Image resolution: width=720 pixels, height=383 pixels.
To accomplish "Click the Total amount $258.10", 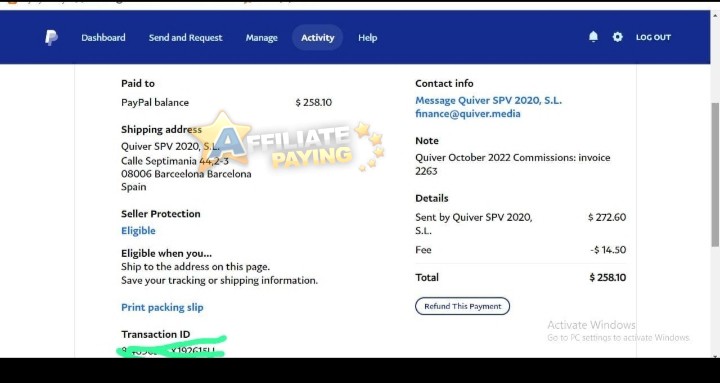I will [608, 277].
